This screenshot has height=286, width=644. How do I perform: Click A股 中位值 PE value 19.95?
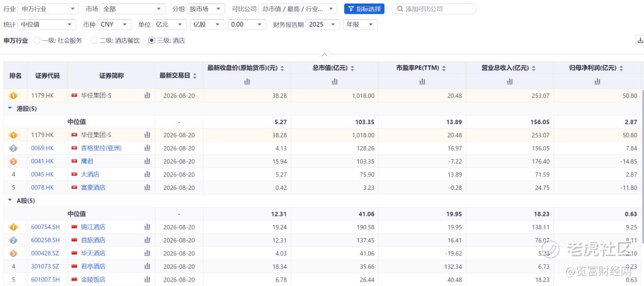(x=454, y=214)
